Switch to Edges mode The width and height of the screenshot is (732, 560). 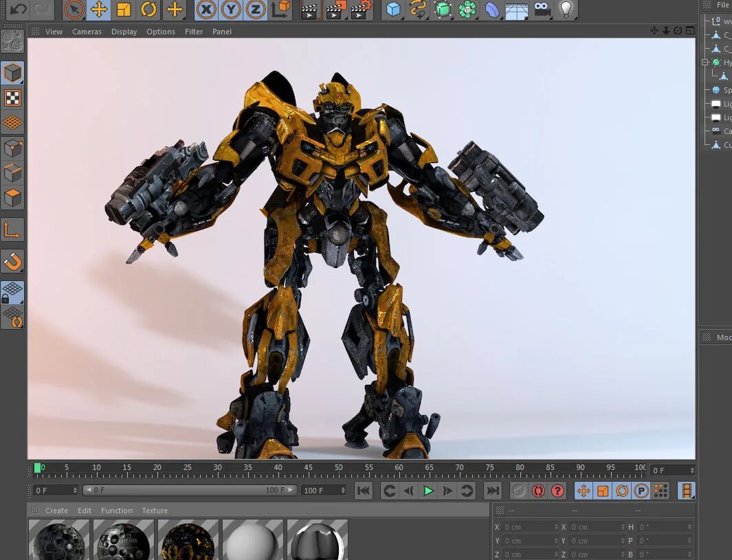pyautogui.click(x=12, y=173)
